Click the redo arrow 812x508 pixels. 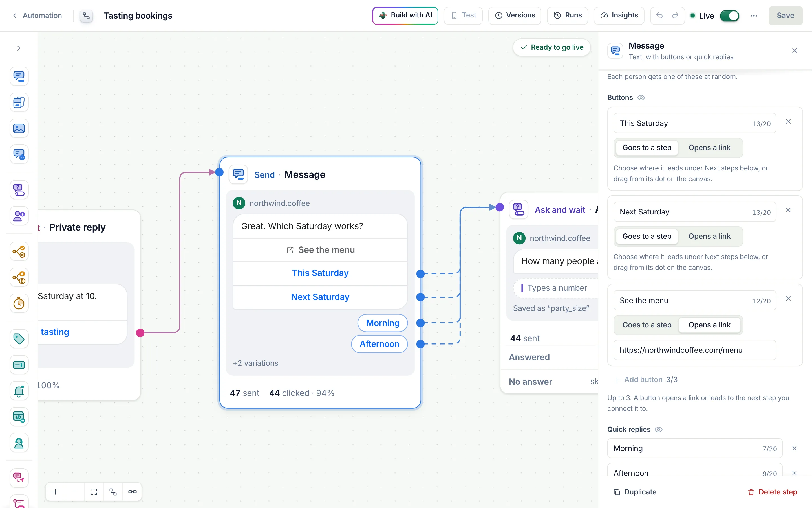(x=675, y=16)
